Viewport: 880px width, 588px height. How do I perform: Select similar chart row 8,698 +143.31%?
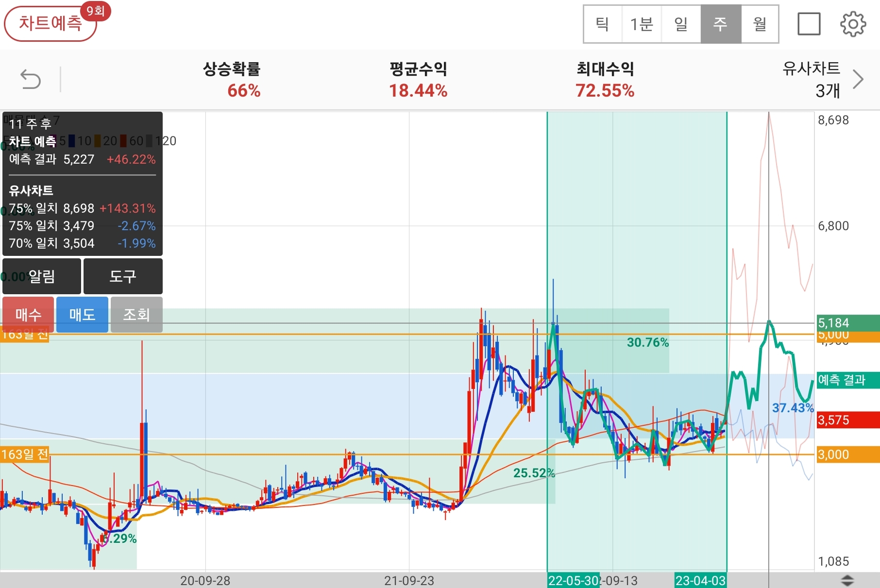point(82,208)
